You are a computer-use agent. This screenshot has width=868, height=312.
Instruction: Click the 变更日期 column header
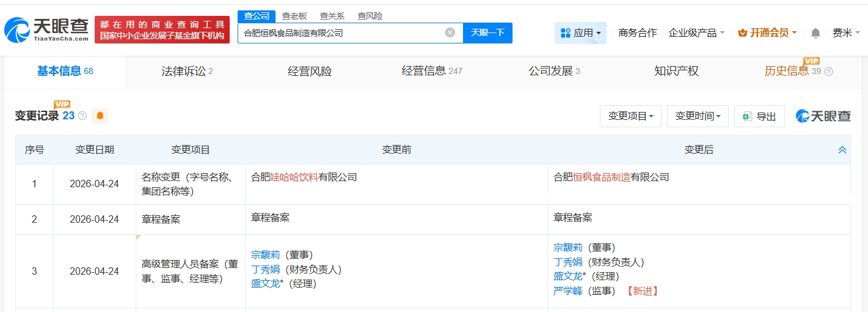(95, 150)
